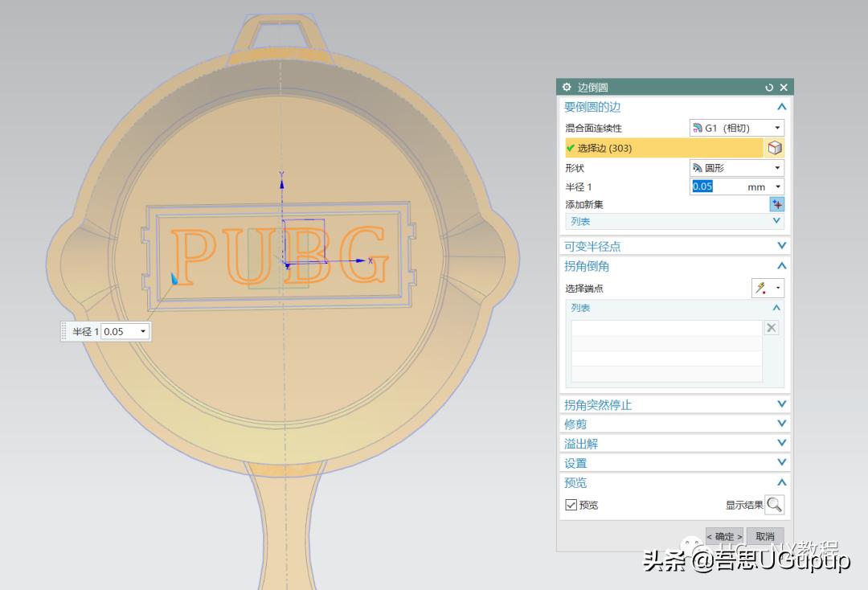This screenshot has width=868, height=590.
Task: Expand the 可变半径点 section
Action: pos(781,246)
